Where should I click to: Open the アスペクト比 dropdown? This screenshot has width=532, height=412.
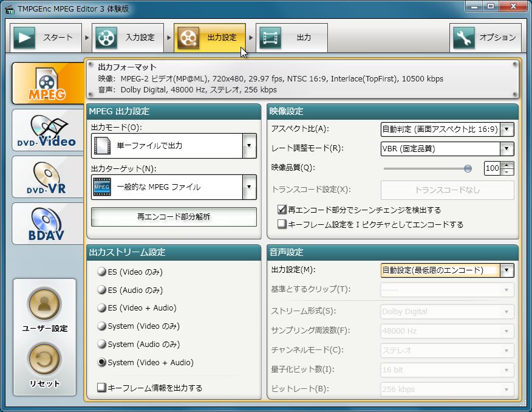[x=506, y=129]
